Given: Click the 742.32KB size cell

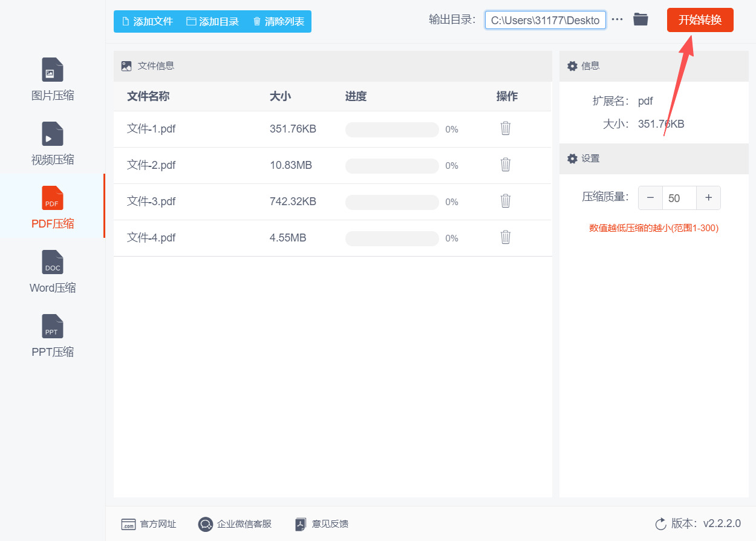Looking at the screenshot, I should click(293, 202).
